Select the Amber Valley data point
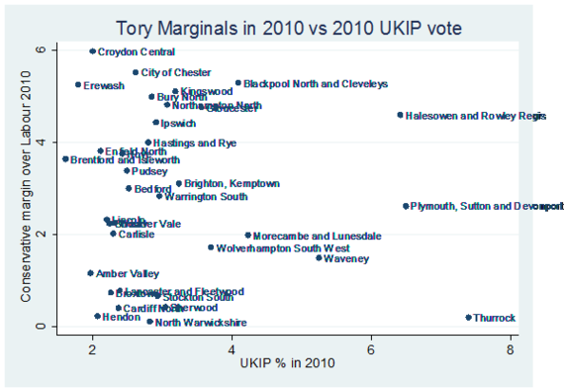Viewport: 564px width, 392px height. click(90, 273)
